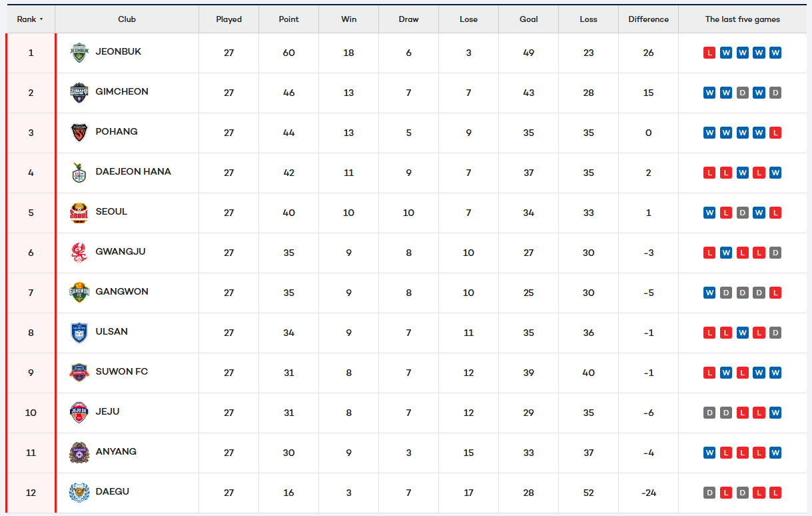Image resolution: width=812 pixels, height=516 pixels.
Task: Click the Daejeon Hana club crest
Action: [x=79, y=173]
